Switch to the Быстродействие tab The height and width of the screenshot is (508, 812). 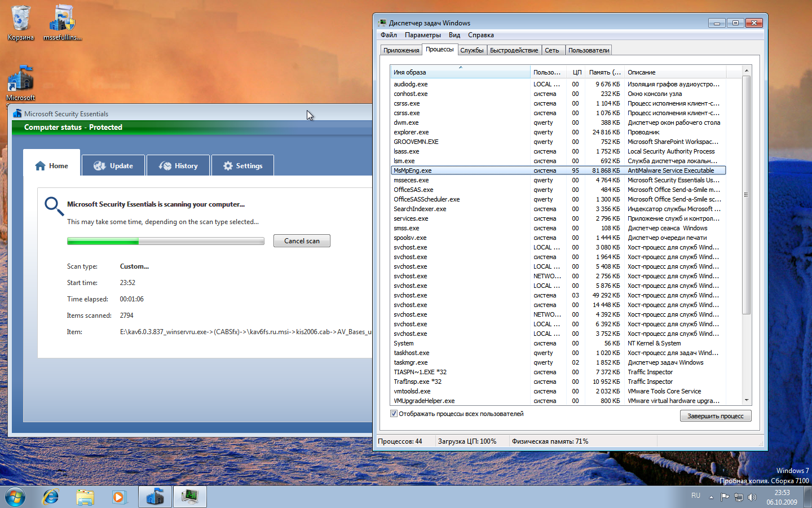[514, 50]
